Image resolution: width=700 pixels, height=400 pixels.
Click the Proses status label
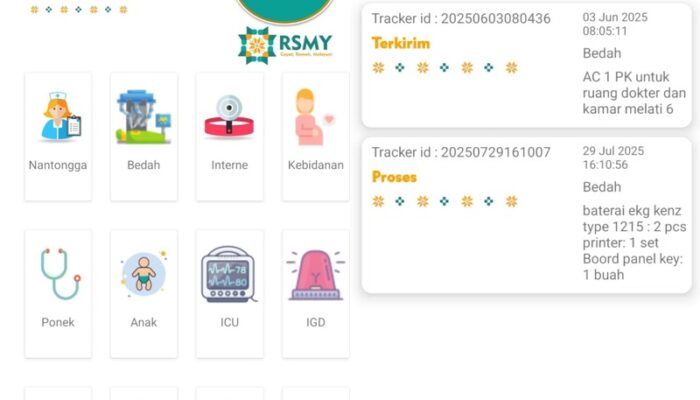click(394, 177)
